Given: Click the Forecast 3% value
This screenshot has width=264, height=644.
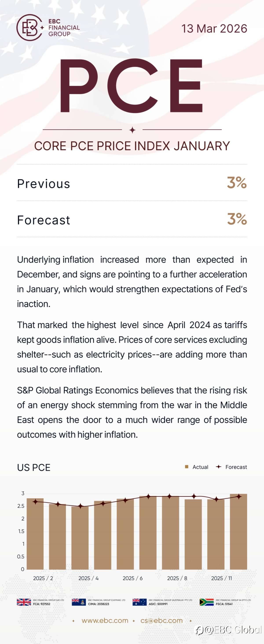Looking at the screenshot, I should click(237, 219).
